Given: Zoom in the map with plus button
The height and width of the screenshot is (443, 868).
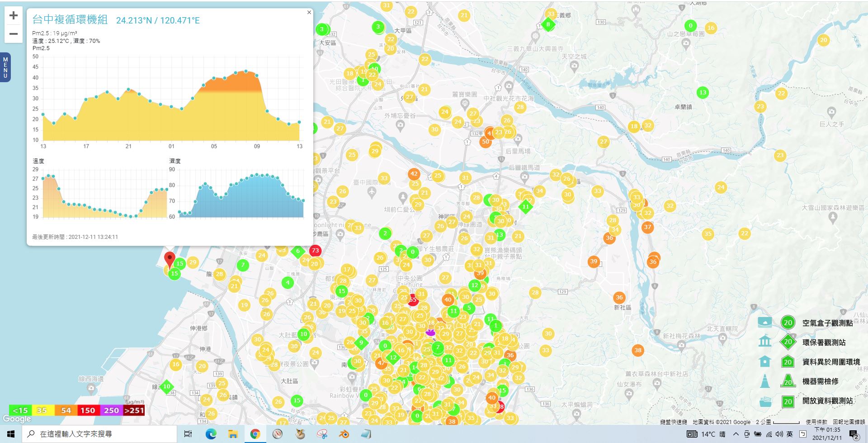Looking at the screenshot, I should pyautogui.click(x=14, y=16).
